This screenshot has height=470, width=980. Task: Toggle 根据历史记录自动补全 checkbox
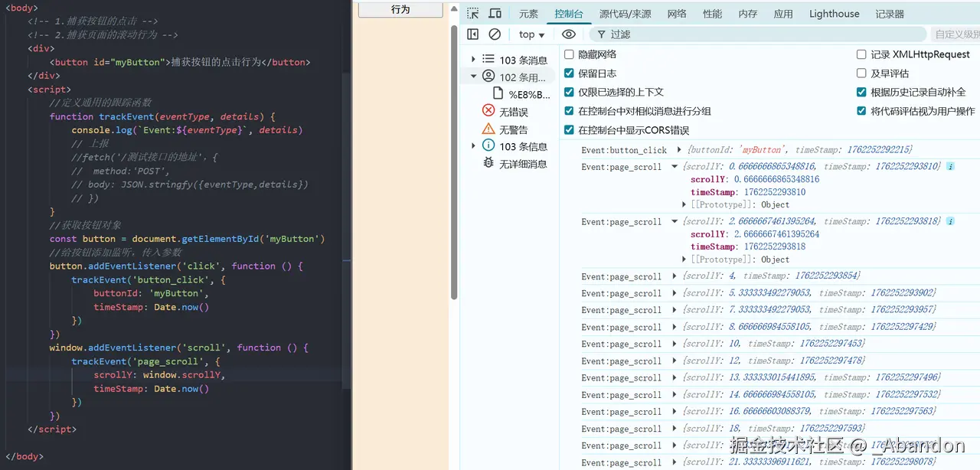pos(861,92)
